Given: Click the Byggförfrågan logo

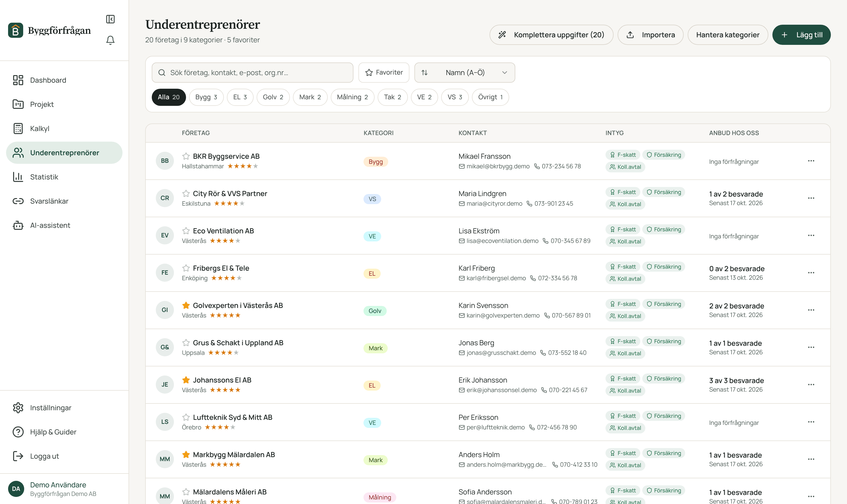Looking at the screenshot, I should [x=50, y=30].
